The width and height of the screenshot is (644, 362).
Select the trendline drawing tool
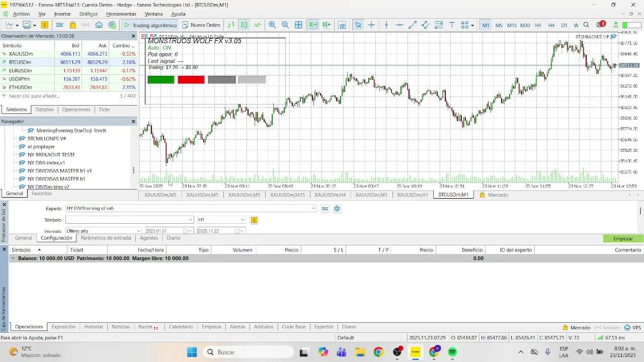tap(413, 25)
